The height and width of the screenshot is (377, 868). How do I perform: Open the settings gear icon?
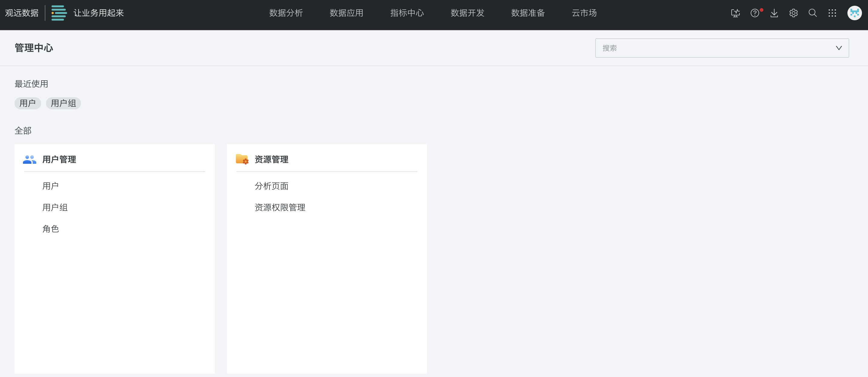[793, 13]
